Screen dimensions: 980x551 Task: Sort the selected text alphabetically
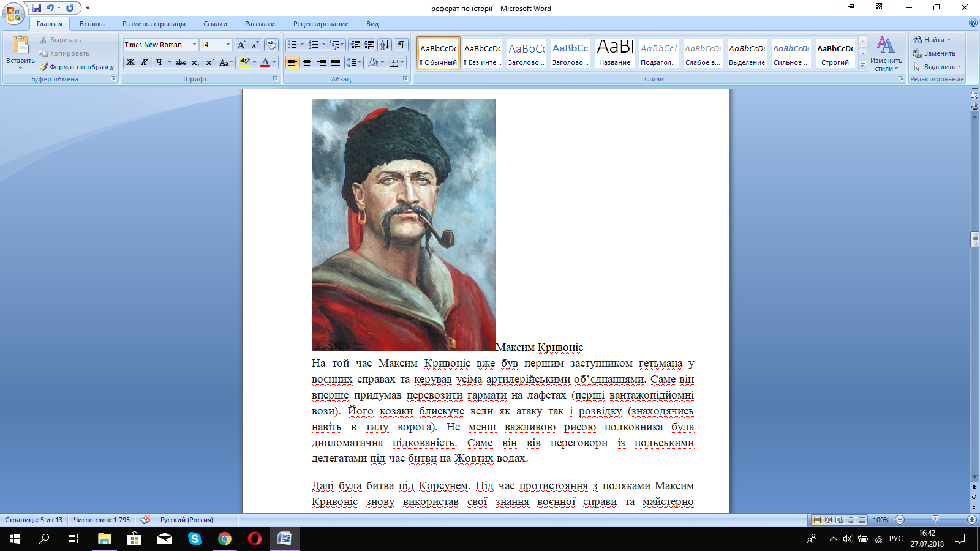[x=385, y=45]
